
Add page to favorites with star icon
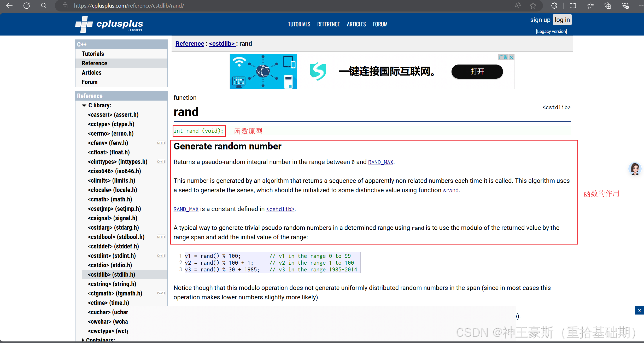pyautogui.click(x=533, y=5)
